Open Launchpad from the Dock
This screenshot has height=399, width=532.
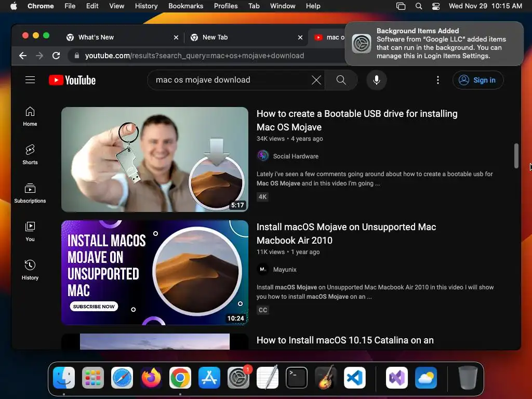click(93, 378)
